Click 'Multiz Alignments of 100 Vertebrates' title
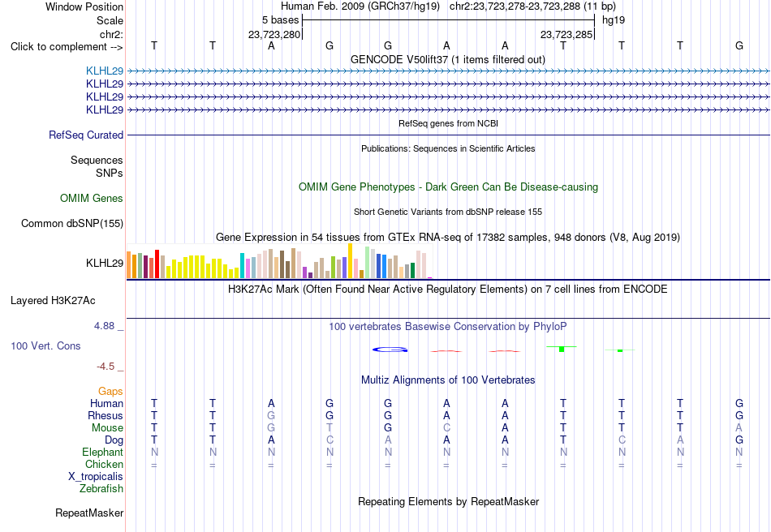The image size is (771, 532). [448, 380]
